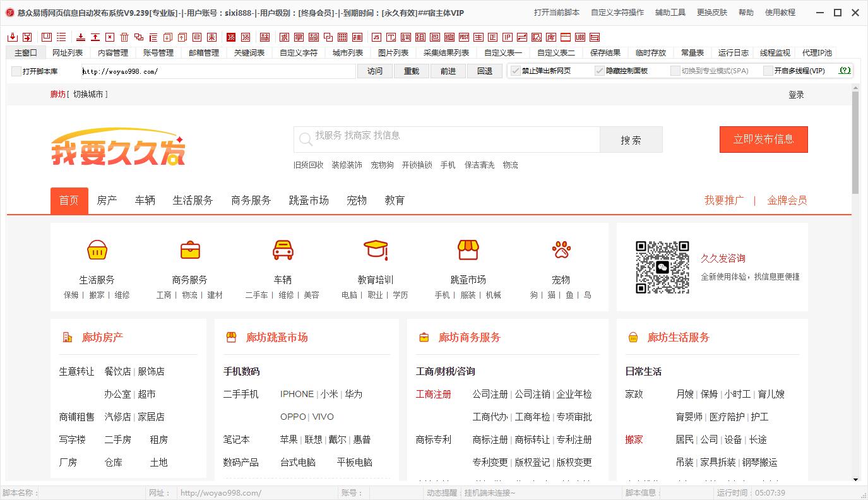The image size is (868, 500).
Task: Click the boxed X toolbar icon
Action: [110, 37]
